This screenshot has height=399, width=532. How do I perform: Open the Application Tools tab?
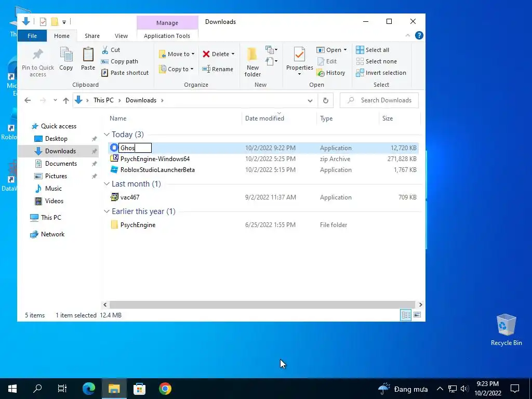(167, 36)
